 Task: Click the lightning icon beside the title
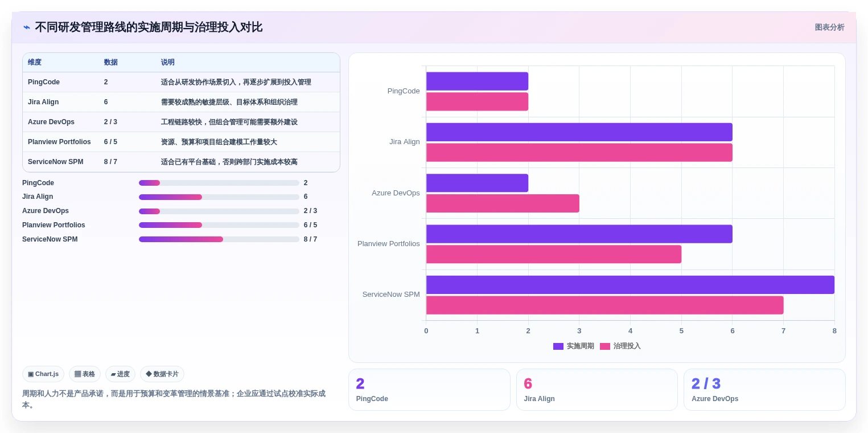[27, 27]
